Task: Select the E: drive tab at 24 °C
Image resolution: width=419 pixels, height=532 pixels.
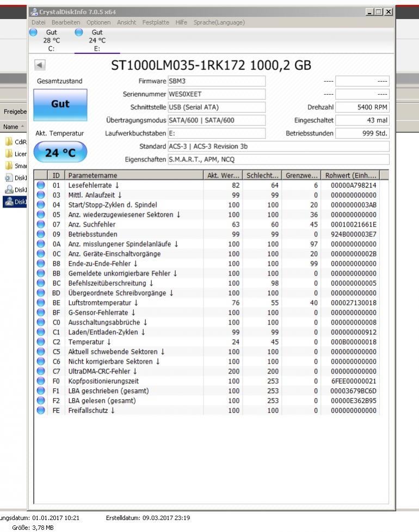Action: tap(97, 40)
